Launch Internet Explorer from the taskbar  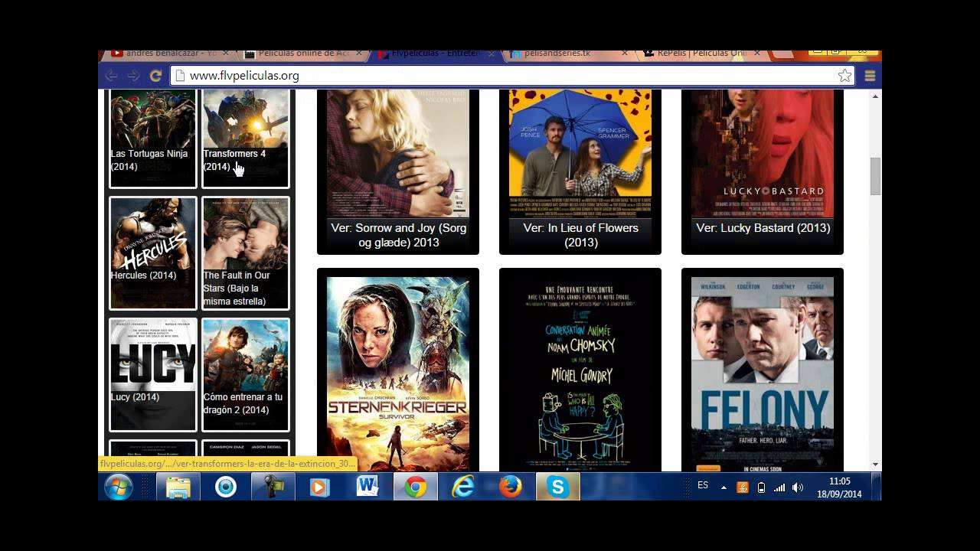coord(463,487)
